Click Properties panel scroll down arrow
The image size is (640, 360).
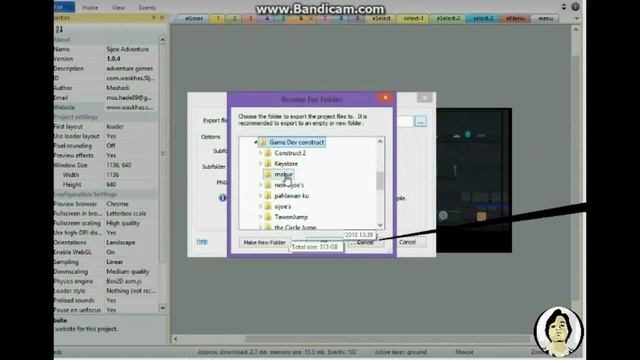pyautogui.click(x=163, y=308)
